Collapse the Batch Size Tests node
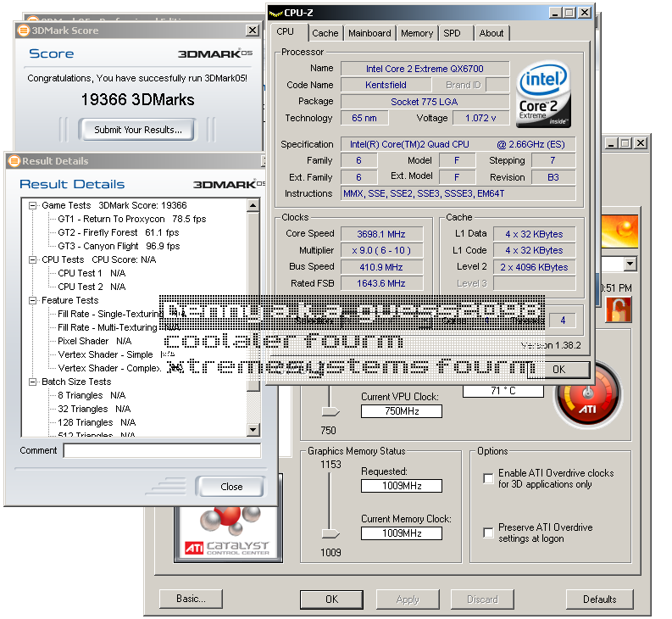The height and width of the screenshot is (619, 672). pyautogui.click(x=33, y=382)
